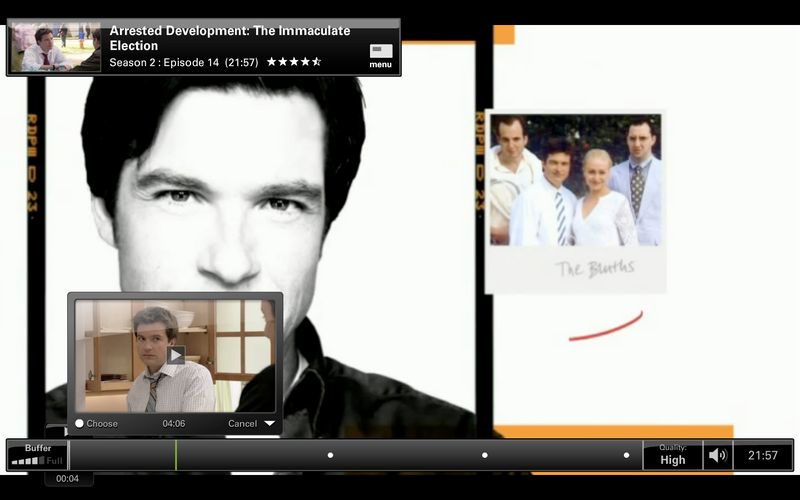Click the star rating for the episode
800x500 pixels.
click(x=294, y=62)
